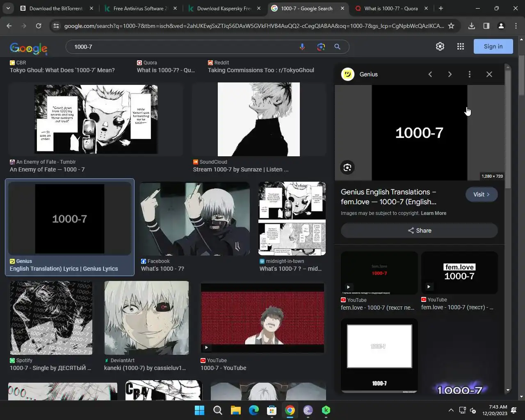This screenshot has width=525, height=420.
Task: Open the Google apps grid
Action: point(461,46)
